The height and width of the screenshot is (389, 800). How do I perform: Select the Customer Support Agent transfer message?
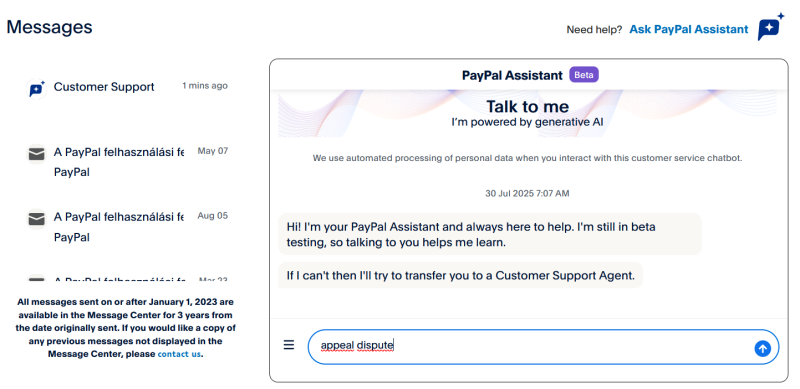[460, 276]
